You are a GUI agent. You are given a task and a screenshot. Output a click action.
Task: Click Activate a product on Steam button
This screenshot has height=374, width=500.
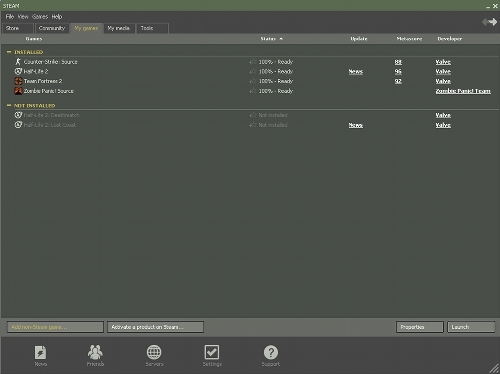click(155, 327)
